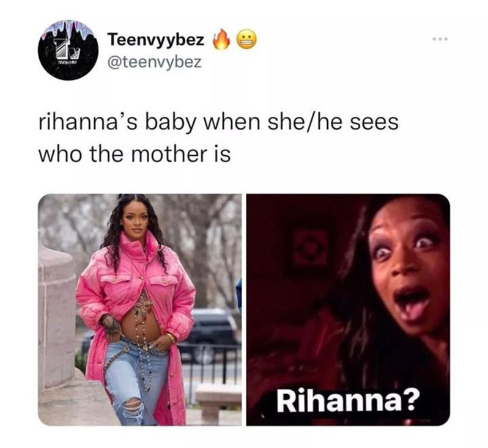
Task: Click the grimacing face emoji
Action: [247, 40]
